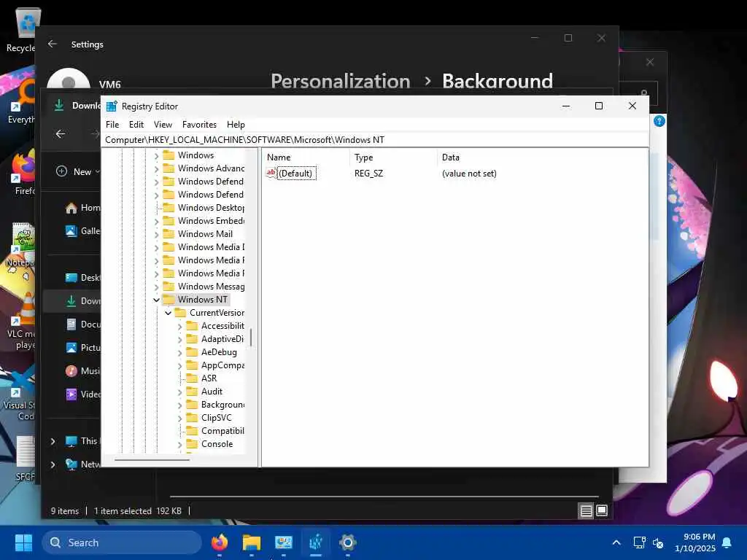The width and height of the screenshot is (747, 560).
Task: Go back in Settings window
Action: 53,44
